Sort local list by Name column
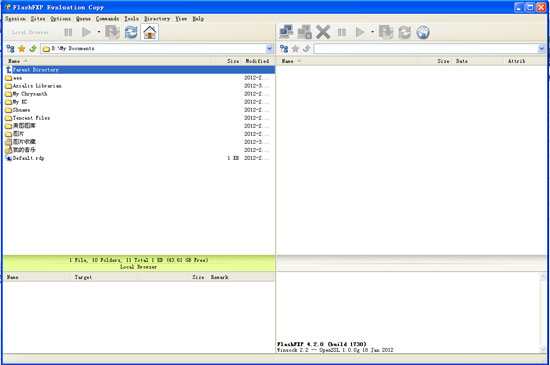 tap(107, 61)
